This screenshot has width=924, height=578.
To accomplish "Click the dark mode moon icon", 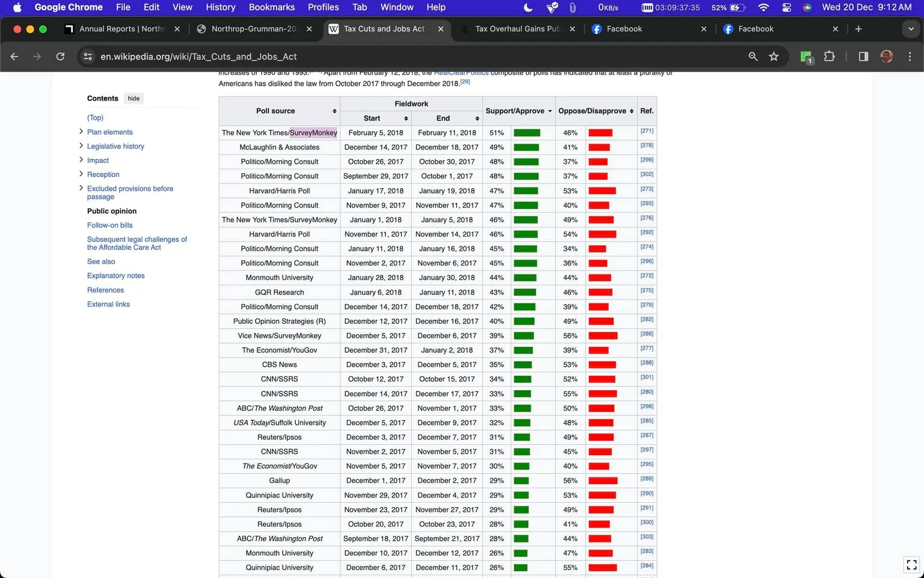I will click(528, 8).
